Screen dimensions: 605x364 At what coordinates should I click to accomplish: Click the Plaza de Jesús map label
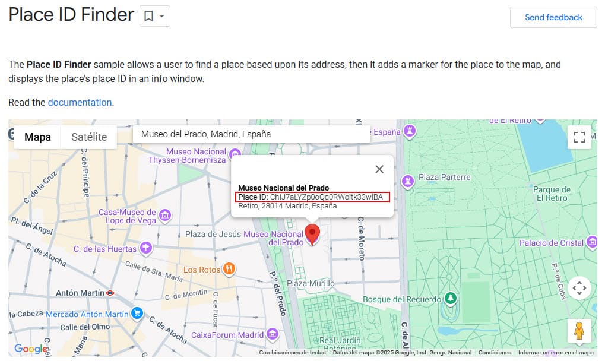coord(213,234)
